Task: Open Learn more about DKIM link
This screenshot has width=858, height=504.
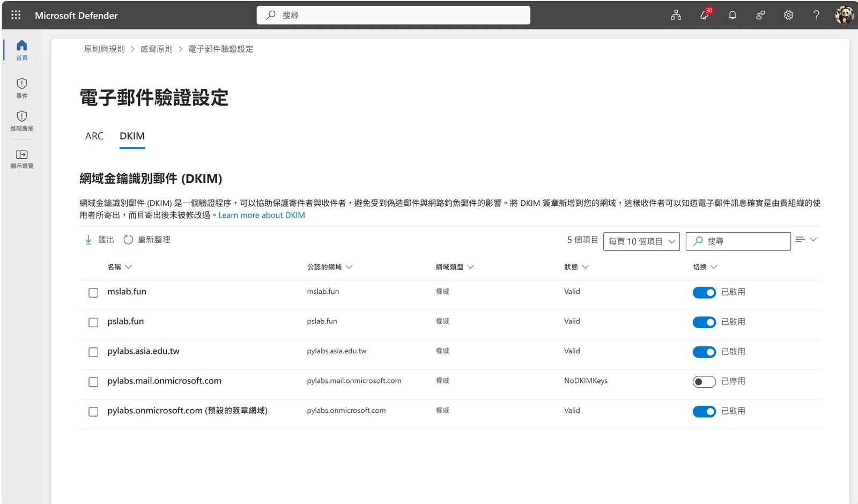Action: pos(262,215)
